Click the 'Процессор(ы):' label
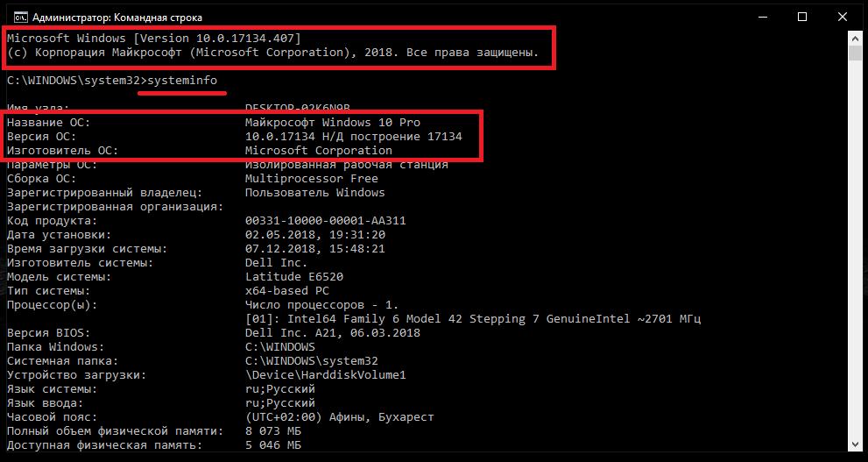Image resolution: width=868 pixels, height=462 pixels. (52, 305)
